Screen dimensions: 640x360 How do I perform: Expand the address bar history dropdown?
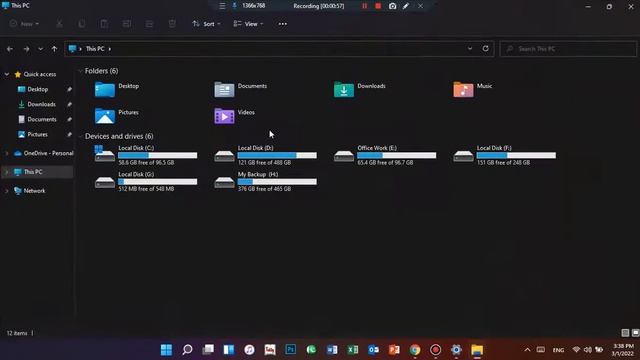click(x=470, y=49)
